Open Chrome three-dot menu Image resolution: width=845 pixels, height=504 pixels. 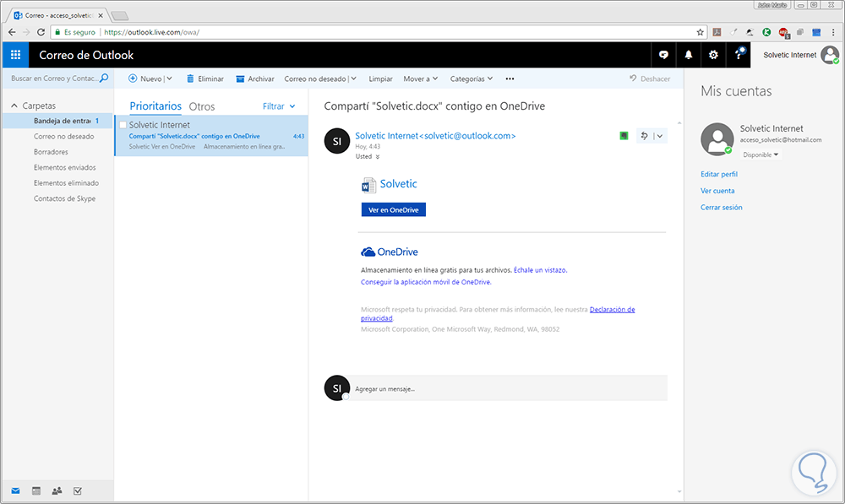tap(833, 32)
